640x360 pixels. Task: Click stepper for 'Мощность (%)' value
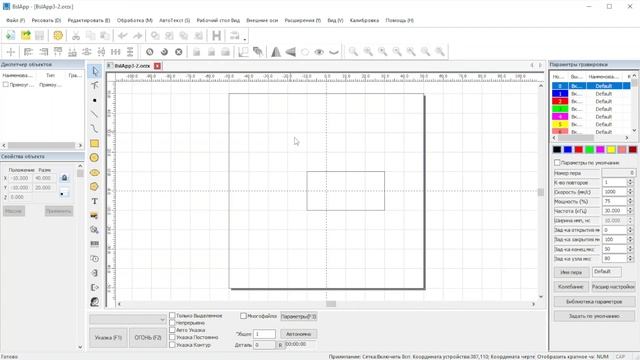coord(630,201)
